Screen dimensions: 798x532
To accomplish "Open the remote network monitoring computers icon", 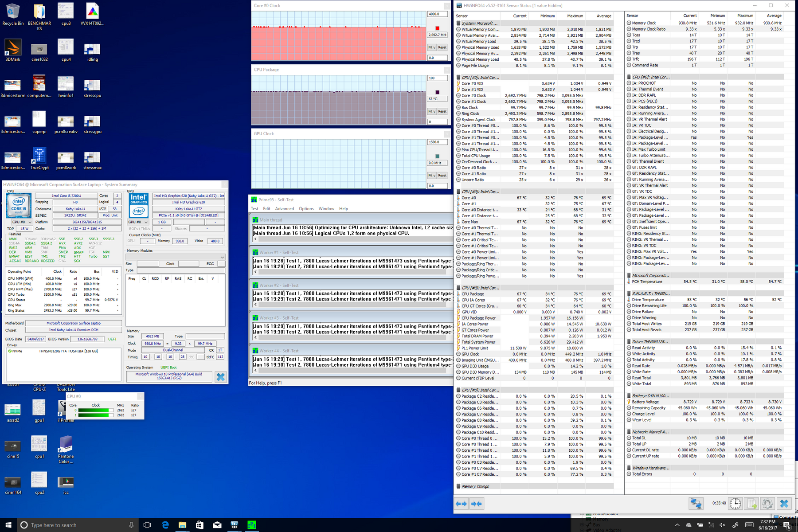I will (696, 504).
